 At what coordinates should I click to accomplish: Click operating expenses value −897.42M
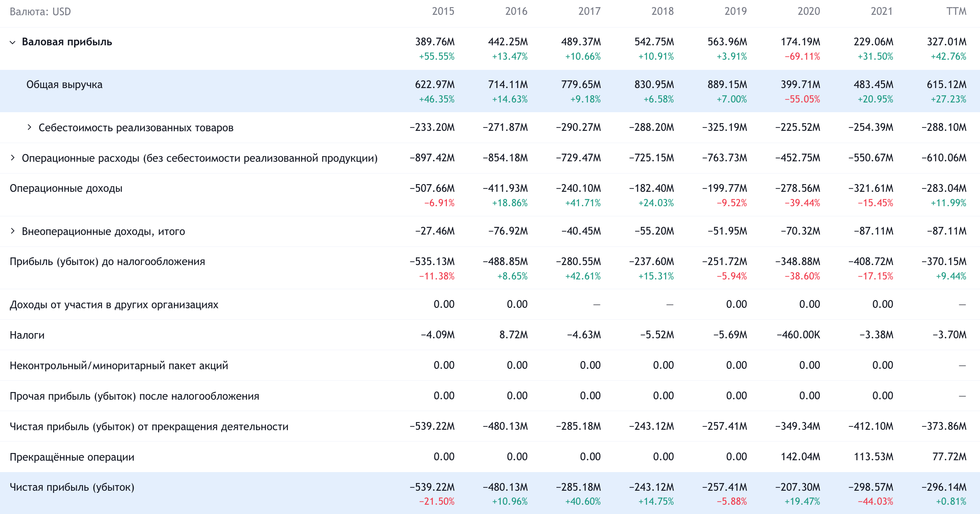(x=432, y=158)
